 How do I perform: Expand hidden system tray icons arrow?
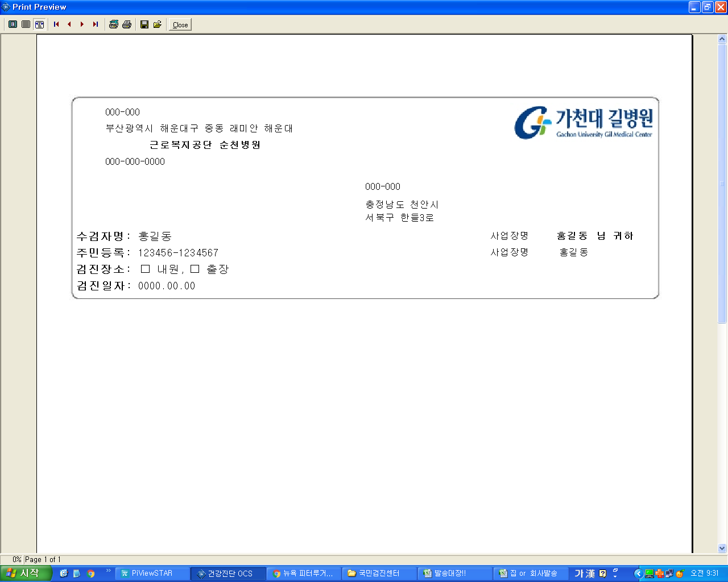(638, 573)
